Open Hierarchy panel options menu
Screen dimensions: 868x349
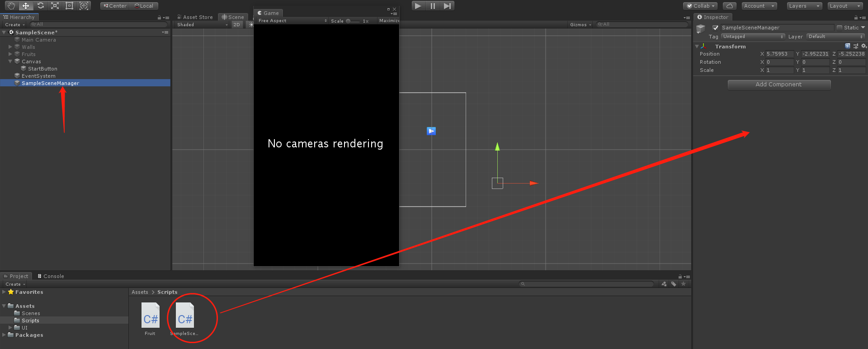tap(166, 18)
